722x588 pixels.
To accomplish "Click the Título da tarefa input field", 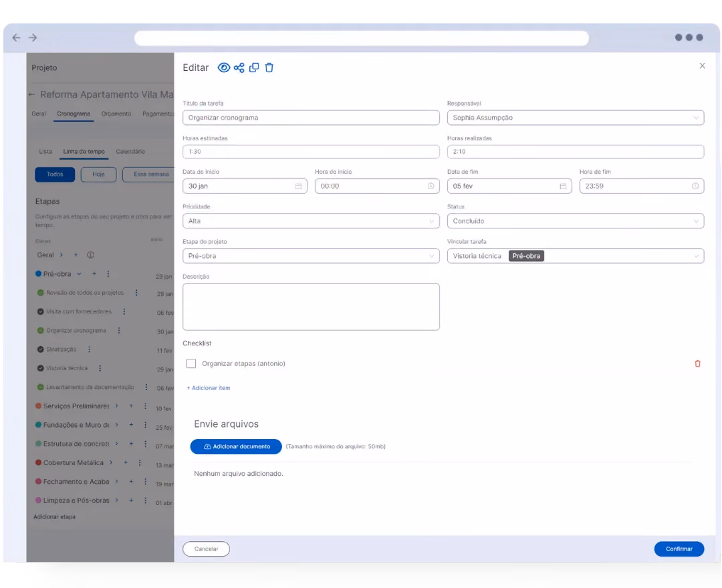I will [x=311, y=118].
